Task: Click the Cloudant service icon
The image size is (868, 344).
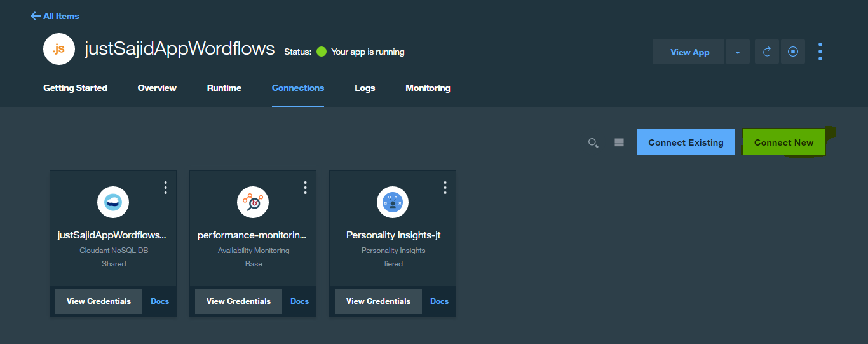Action: coord(113,203)
